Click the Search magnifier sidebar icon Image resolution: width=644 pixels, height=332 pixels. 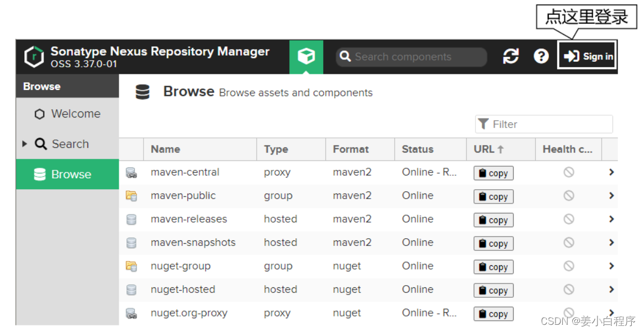[41, 144]
